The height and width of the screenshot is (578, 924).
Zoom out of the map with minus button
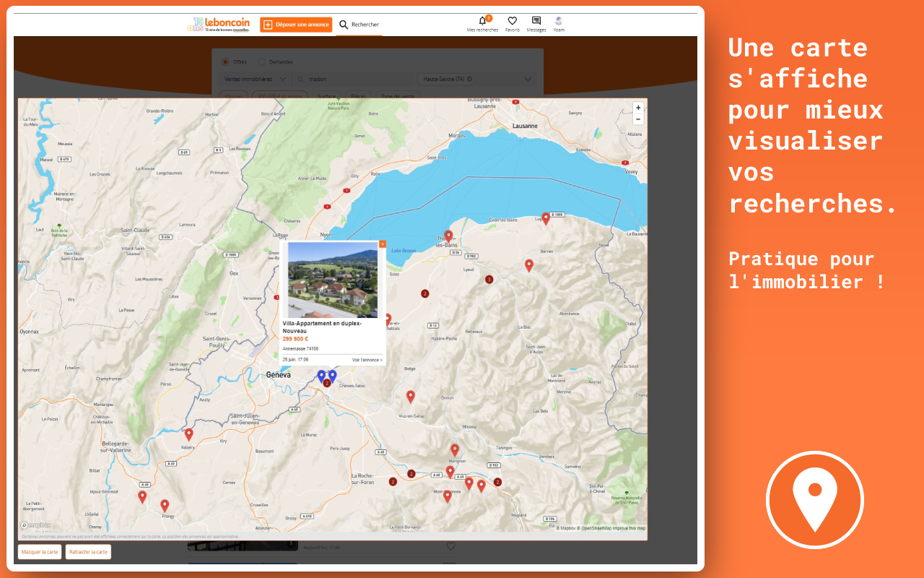tap(638, 119)
